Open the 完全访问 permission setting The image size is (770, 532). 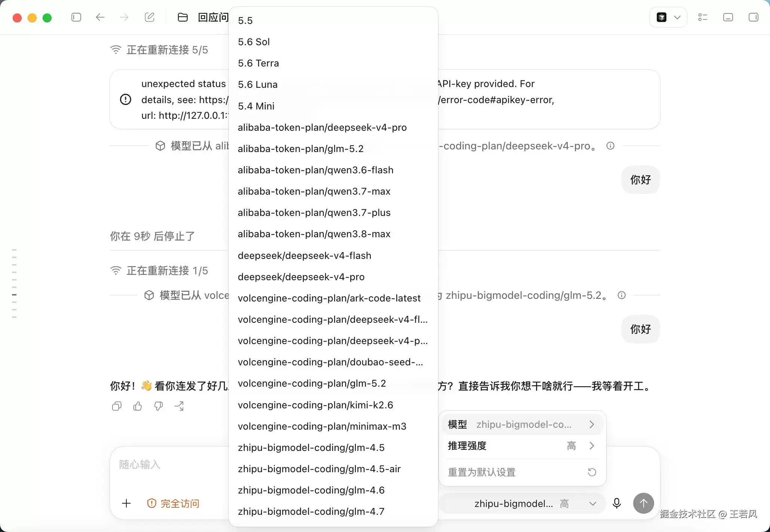[173, 503]
